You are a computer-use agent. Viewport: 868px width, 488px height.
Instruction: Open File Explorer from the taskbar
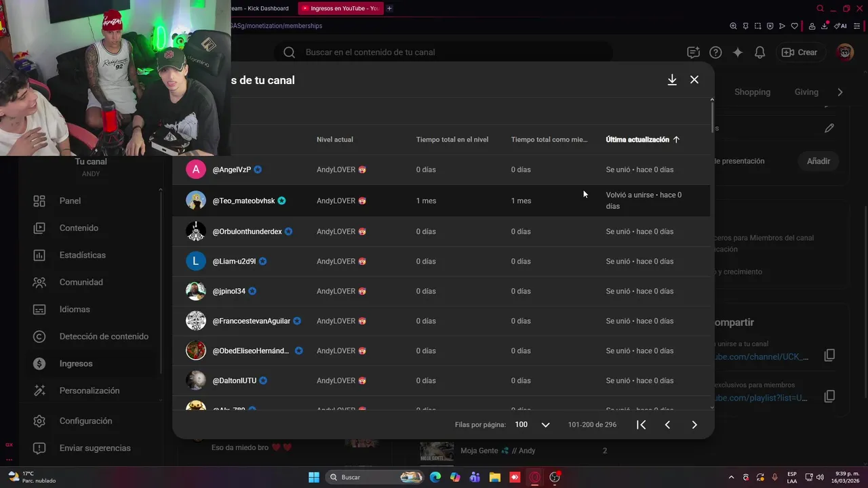[494, 477]
